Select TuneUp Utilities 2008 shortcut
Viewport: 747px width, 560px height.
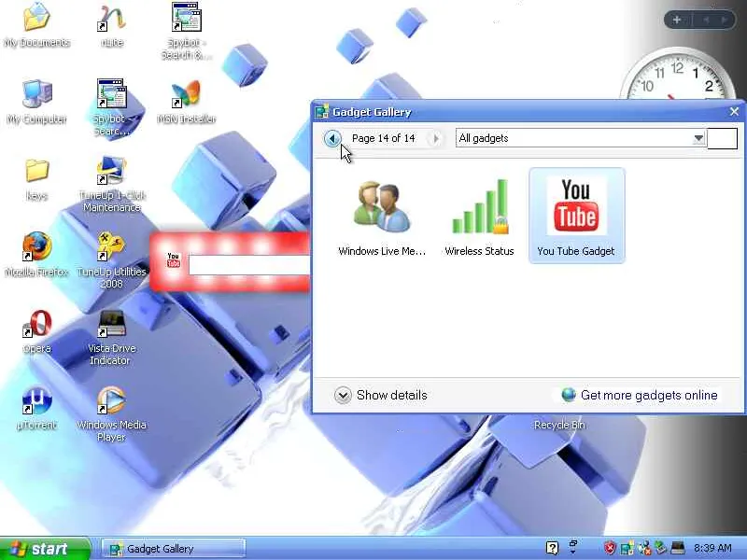[x=112, y=260]
